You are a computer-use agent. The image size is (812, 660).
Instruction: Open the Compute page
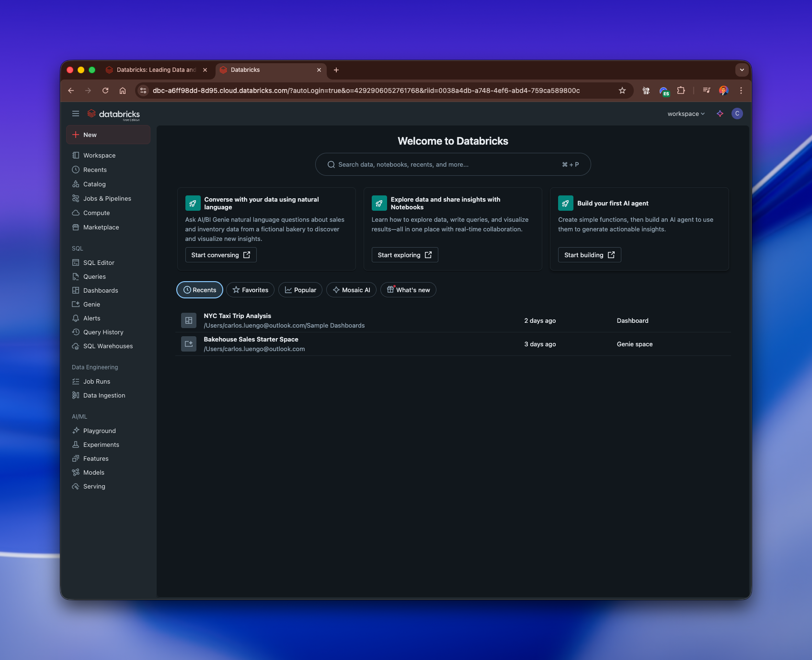tap(97, 213)
